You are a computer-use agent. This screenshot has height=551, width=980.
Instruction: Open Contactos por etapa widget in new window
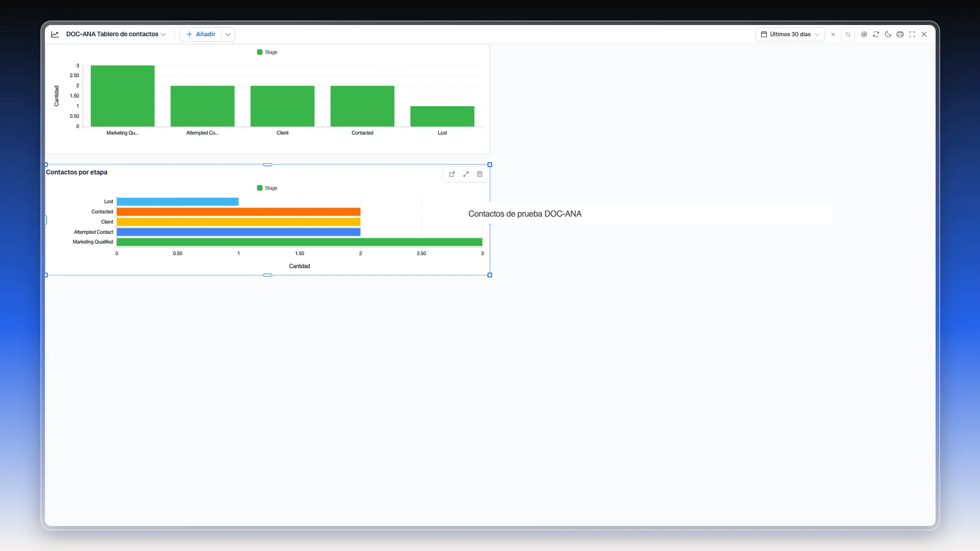click(x=452, y=174)
